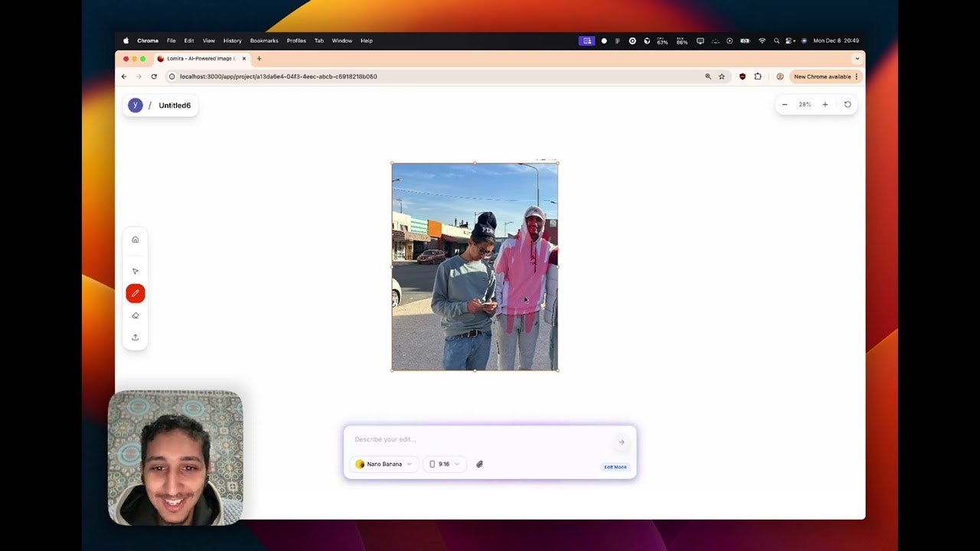This screenshot has height=551, width=980.
Task: Open the Chrome profile avatar icon
Action: 780,77
